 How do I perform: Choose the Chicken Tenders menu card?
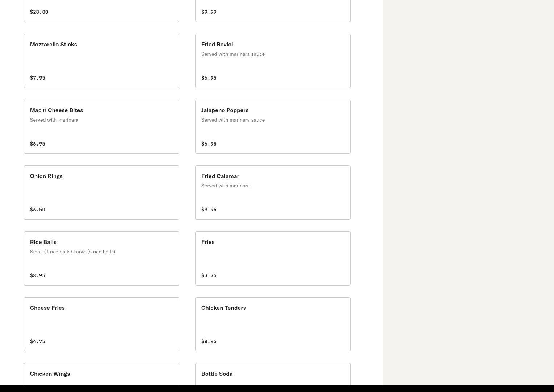click(273, 324)
